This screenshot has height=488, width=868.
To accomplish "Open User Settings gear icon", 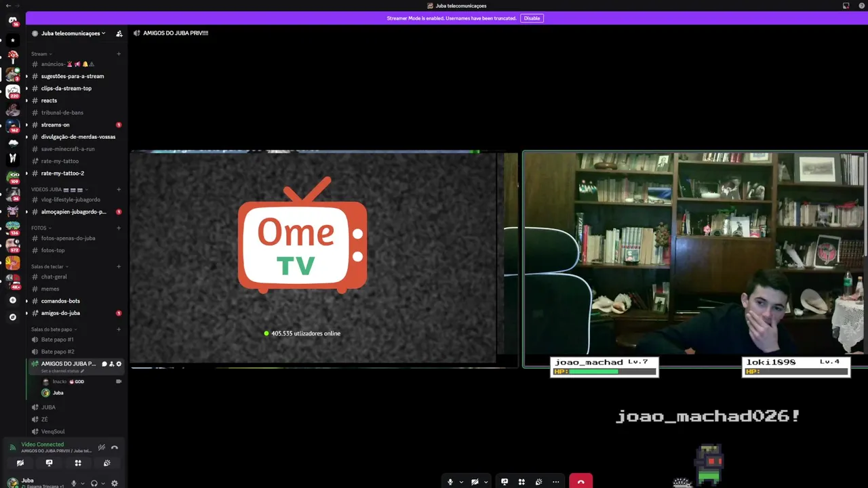I will pos(115,483).
